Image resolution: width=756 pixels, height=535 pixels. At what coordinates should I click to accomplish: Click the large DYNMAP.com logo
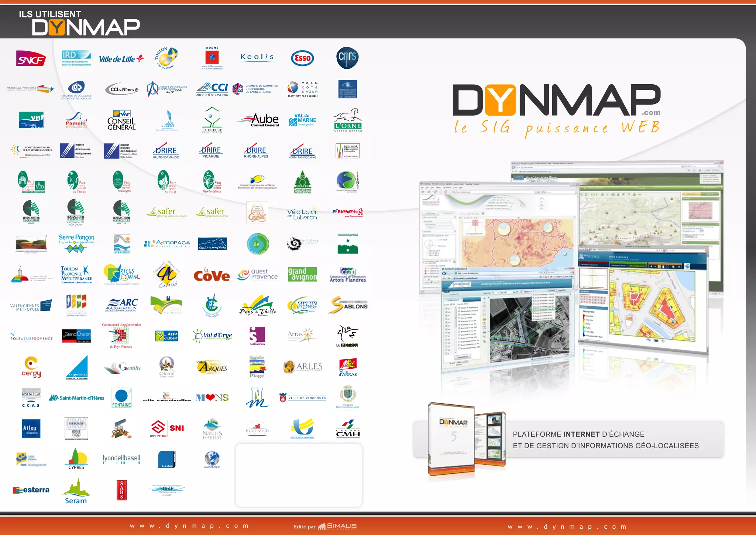pyautogui.click(x=557, y=100)
